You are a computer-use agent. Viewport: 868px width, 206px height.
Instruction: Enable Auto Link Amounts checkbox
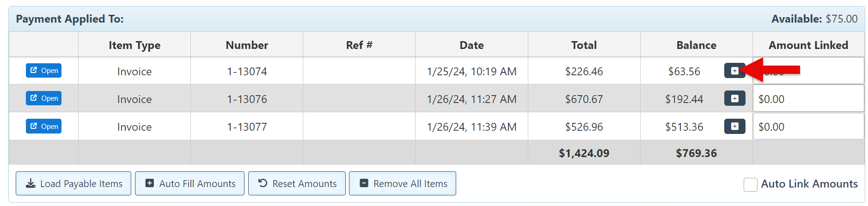point(750,184)
